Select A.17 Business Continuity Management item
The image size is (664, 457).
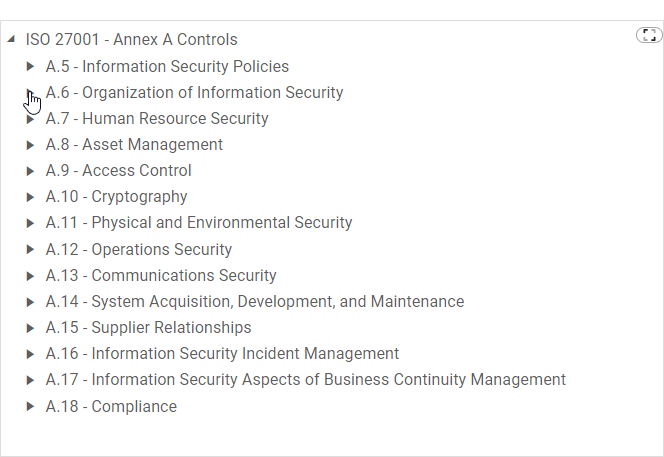tap(305, 380)
